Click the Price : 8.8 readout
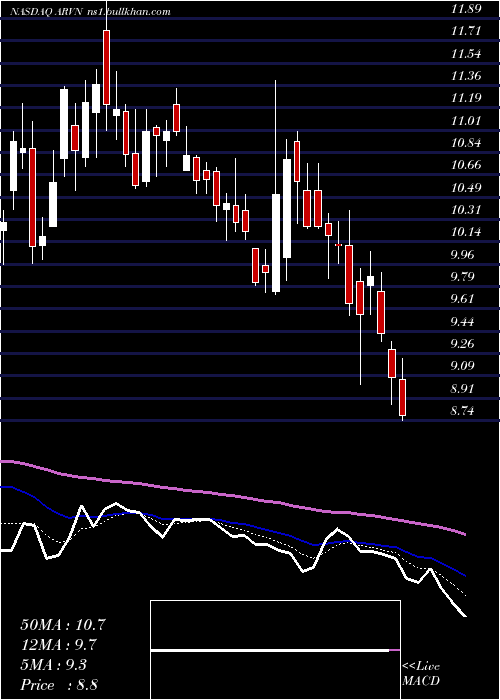The height and width of the screenshot is (700, 500). 59,685
